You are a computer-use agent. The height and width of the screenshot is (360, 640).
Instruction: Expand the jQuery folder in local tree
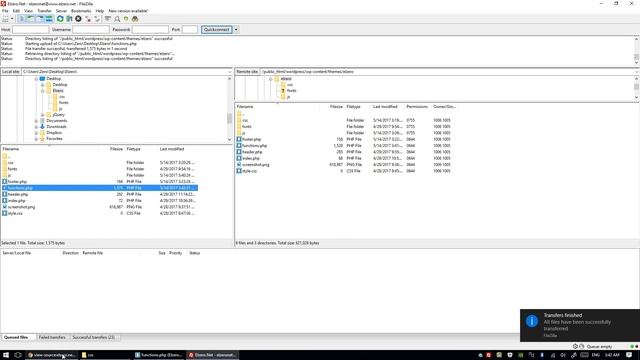click(x=42, y=115)
